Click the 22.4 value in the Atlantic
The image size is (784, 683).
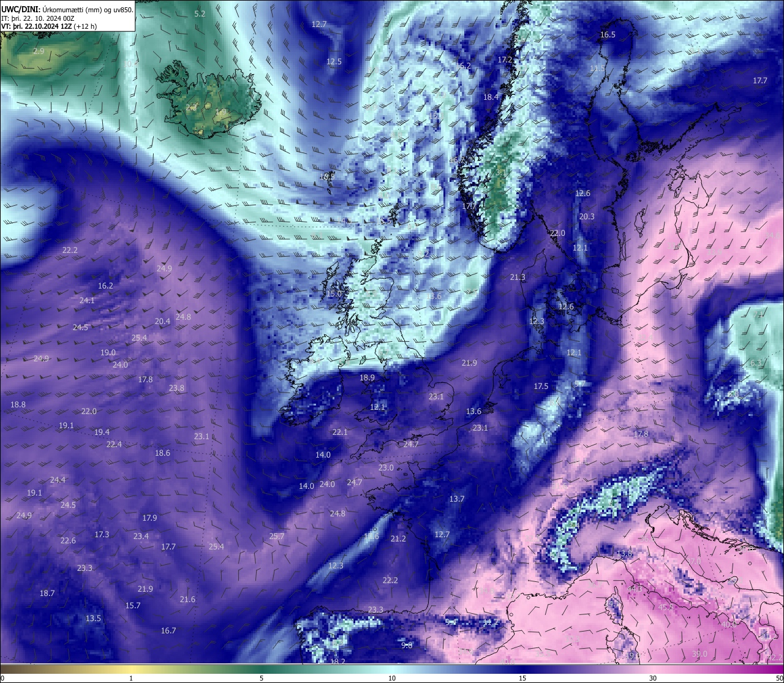114,444
